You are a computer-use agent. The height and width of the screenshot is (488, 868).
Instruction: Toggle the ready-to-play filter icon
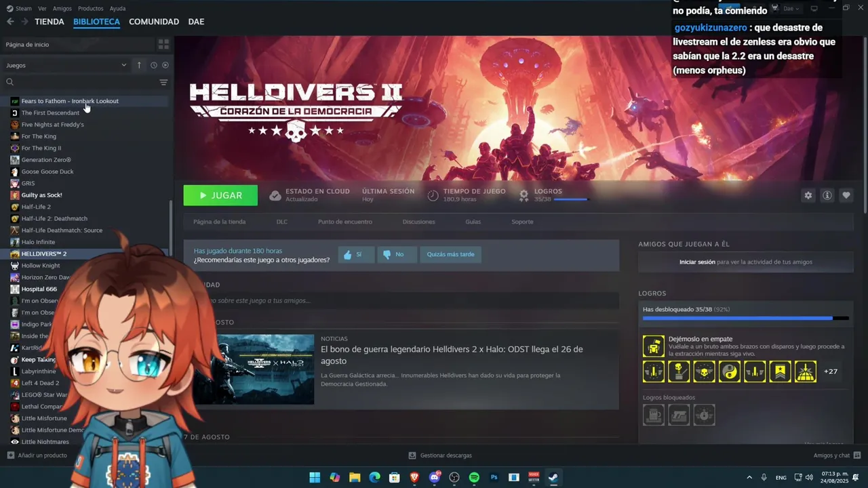tap(165, 65)
